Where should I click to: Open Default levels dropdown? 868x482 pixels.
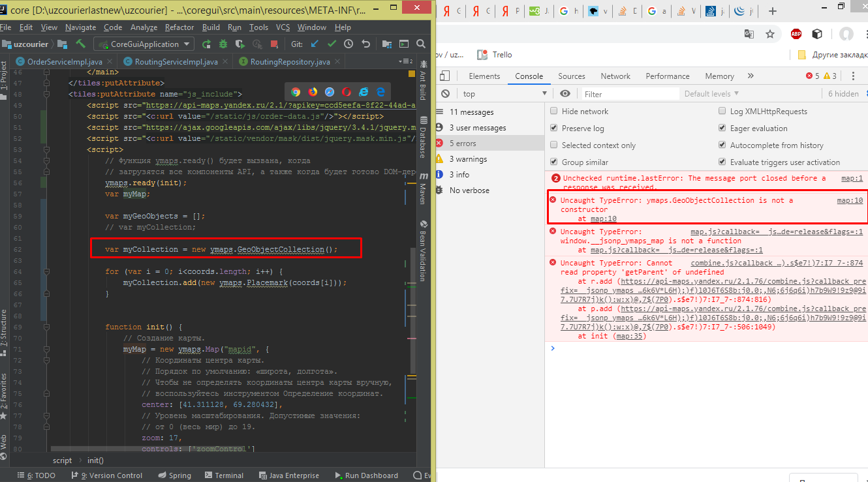[712, 94]
